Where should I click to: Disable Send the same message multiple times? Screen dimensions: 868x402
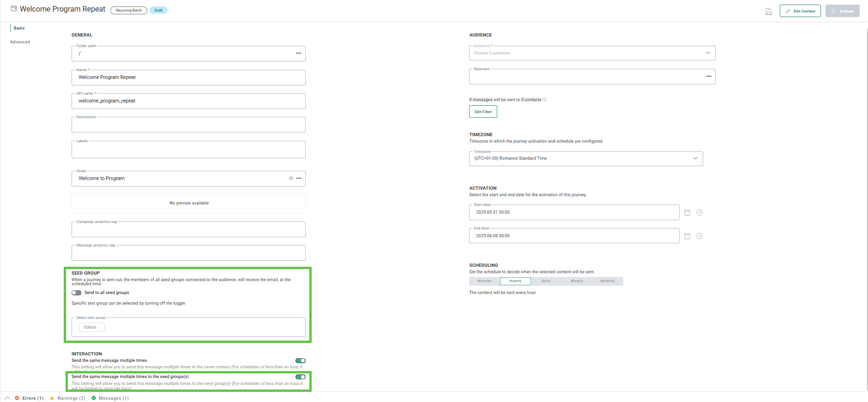(301, 361)
